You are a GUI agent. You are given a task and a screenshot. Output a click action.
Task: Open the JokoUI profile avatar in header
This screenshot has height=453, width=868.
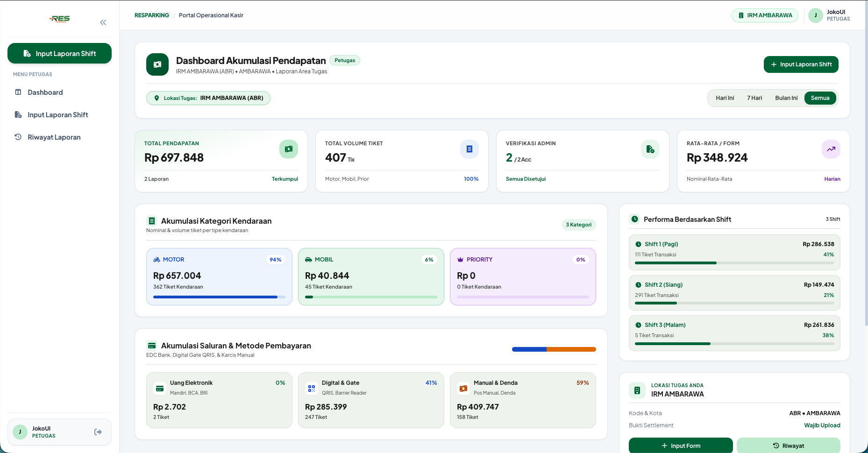[815, 15]
